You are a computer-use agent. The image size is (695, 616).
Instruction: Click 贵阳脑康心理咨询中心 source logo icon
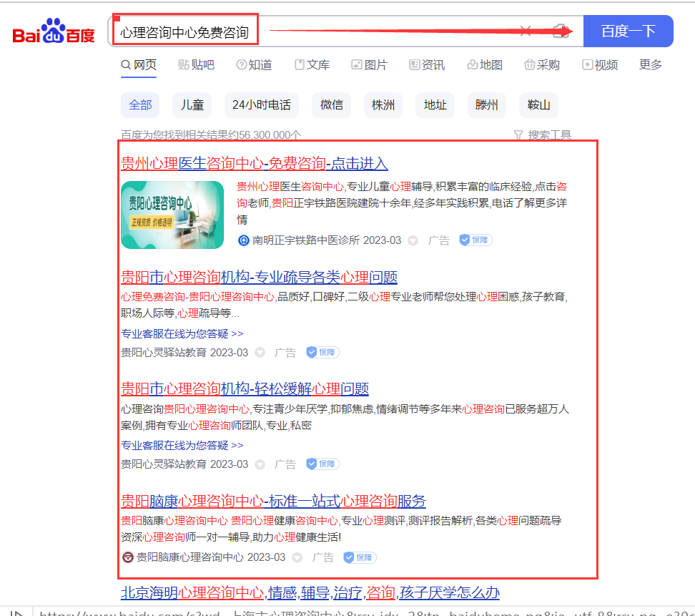[x=127, y=557]
